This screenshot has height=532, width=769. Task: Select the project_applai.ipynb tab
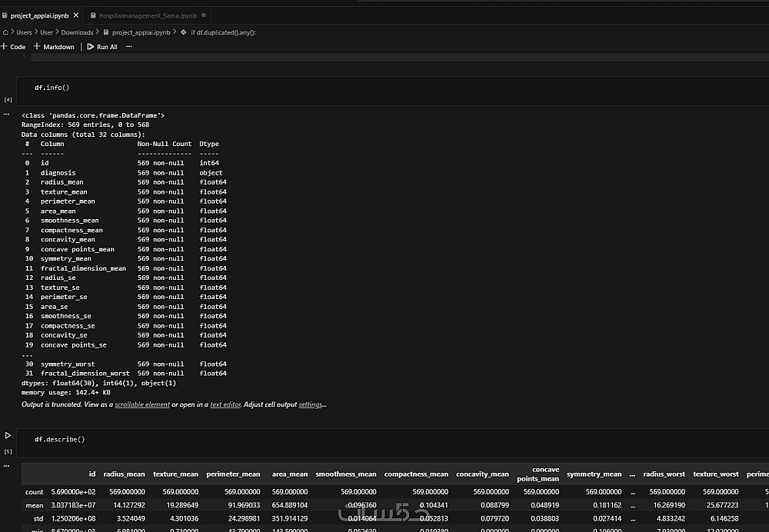(x=39, y=15)
